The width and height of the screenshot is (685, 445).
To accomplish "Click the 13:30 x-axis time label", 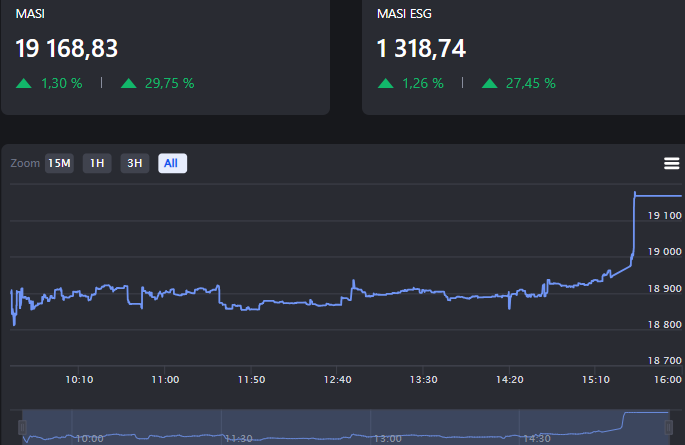I will [x=423, y=379].
